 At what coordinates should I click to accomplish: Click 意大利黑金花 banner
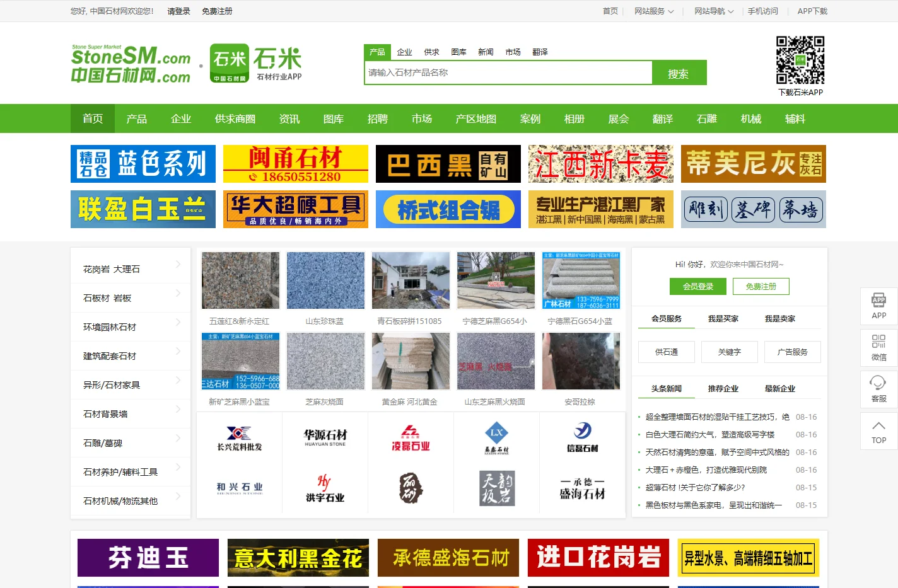coord(298,558)
